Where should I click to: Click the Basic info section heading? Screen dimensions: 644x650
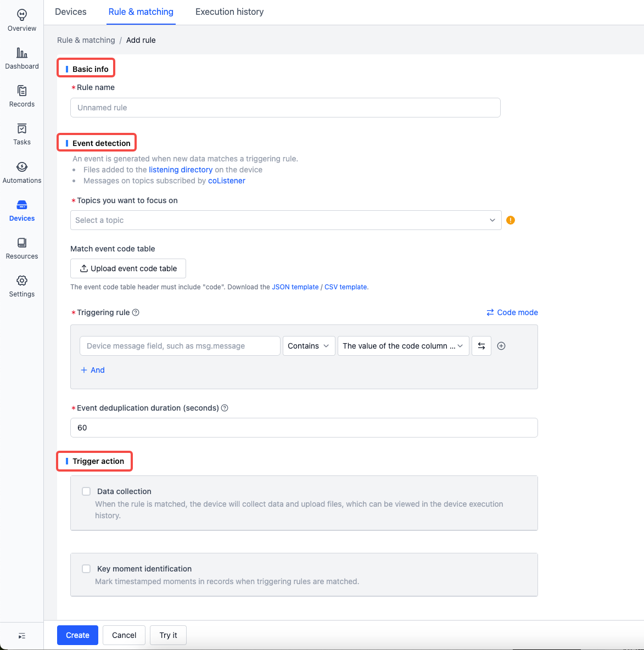pyautogui.click(x=91, y=69)
